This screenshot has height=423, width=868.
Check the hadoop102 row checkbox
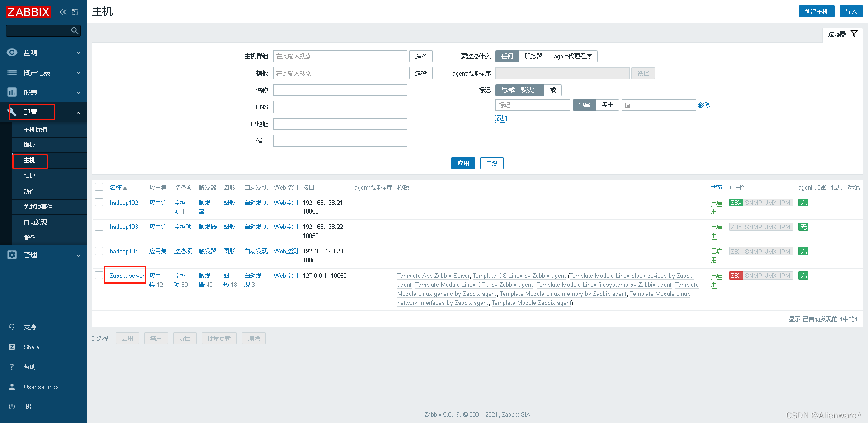pyautogui.click(x=99, y=202)
